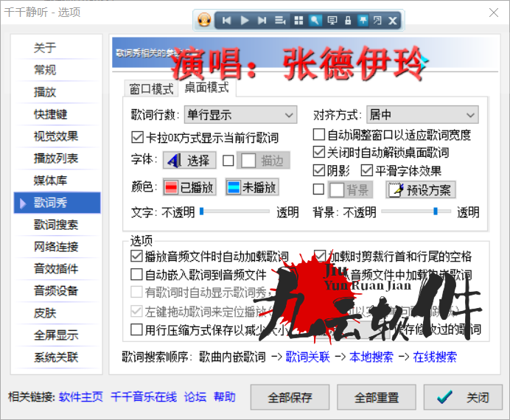Lock the desktop lyrics with padlock icon
Image resolution: width=510 pixels, height=420 pixels.
click(348, 21)
